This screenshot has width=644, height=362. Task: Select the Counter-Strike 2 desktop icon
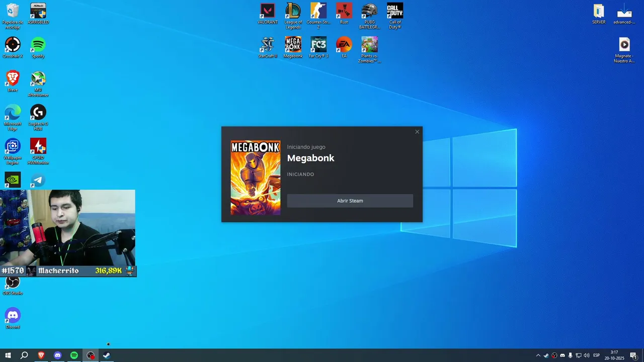click(318, 16)
